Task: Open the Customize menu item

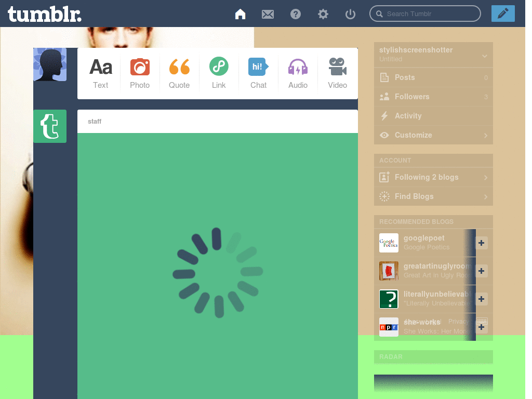Action: coord(433,135)
